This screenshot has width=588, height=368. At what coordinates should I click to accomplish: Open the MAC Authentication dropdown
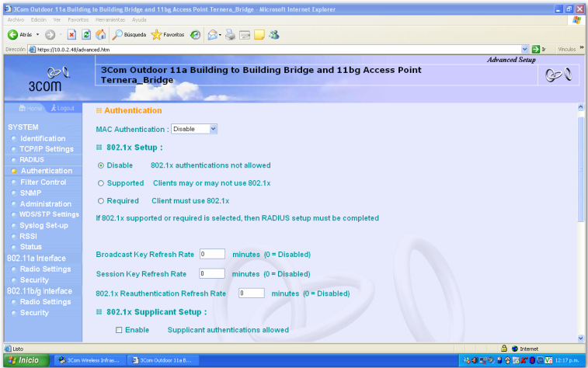195,129
